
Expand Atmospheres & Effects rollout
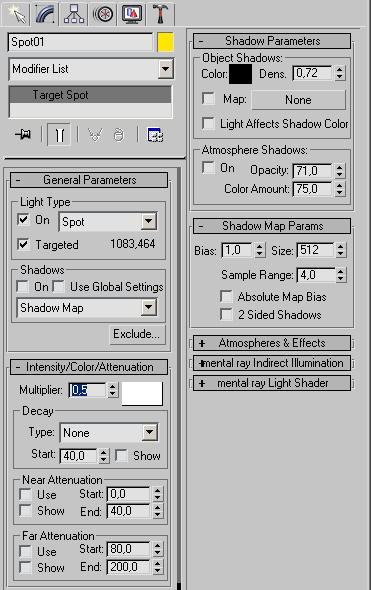click(272, 343)
